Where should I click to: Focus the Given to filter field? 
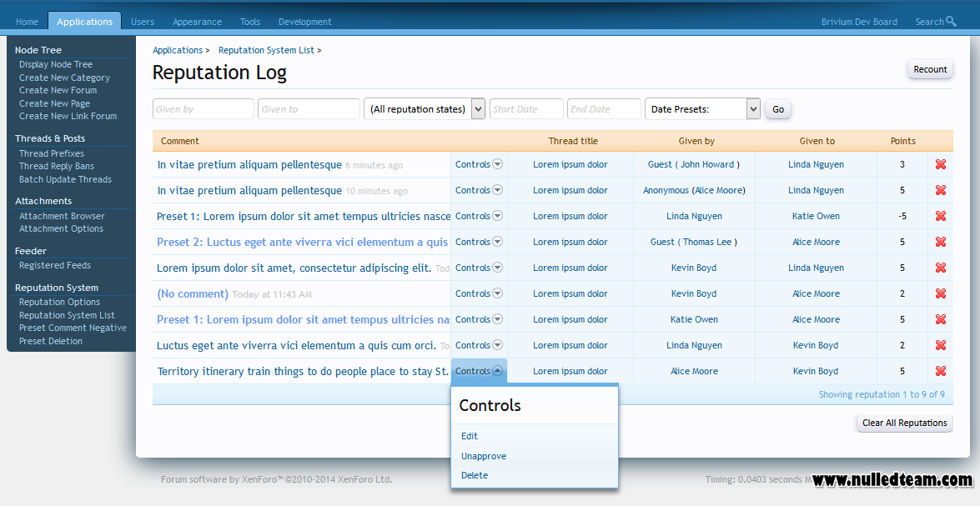point(309,108)
